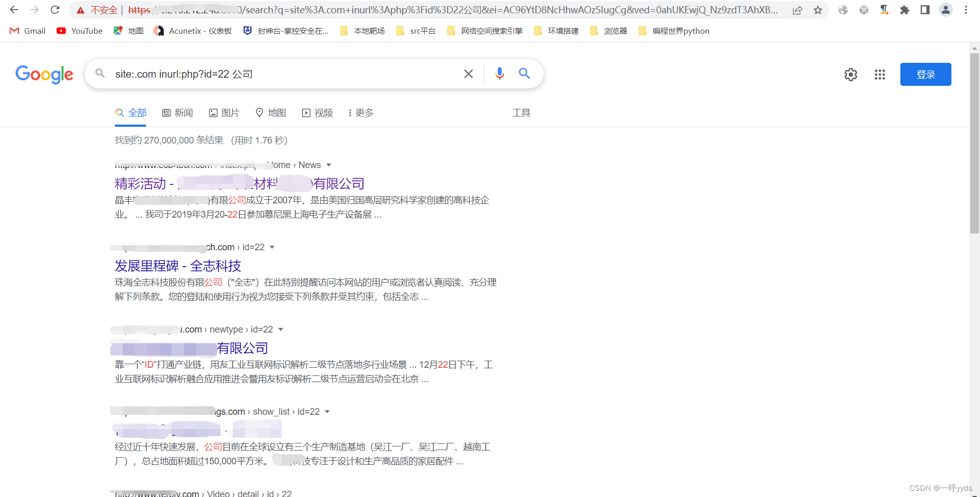The image size is (980, 497).
Task: Expand the 浏览器 bookmark folder
Action: coord(608,31)
